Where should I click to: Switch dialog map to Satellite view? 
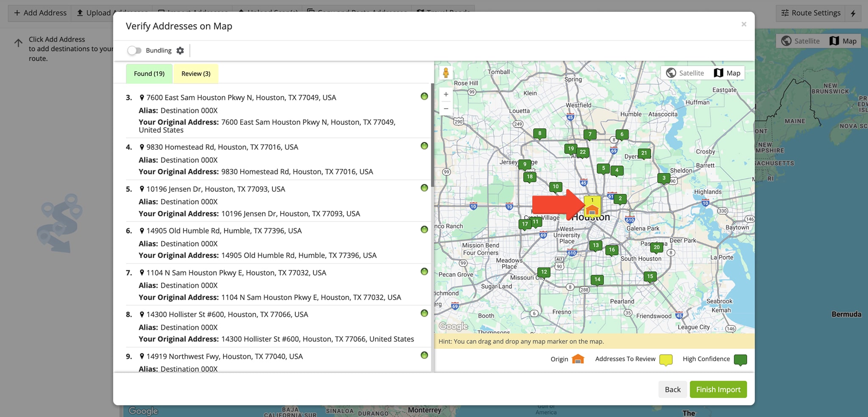pyautogui.click(x=685, y=73)
